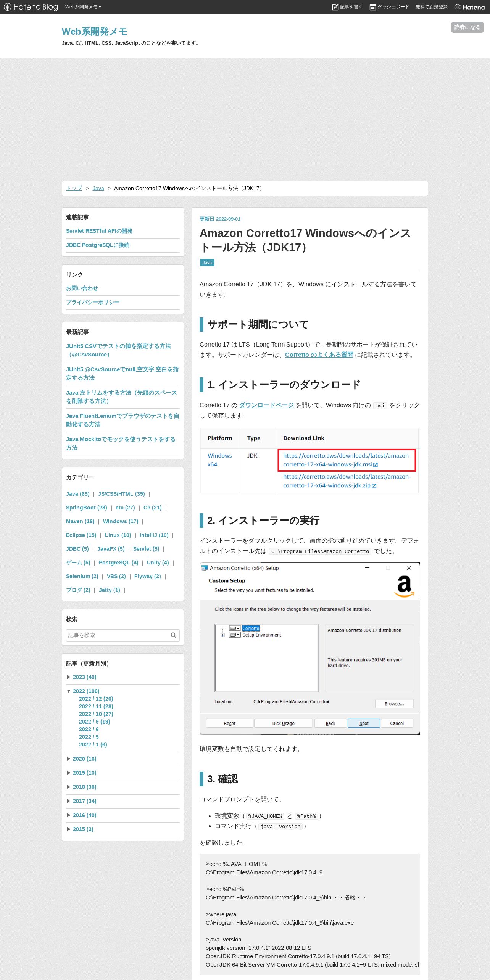Open 2022 / 1 (6) monthly archive
This screenshot has width=490, height=980.
(93, 745)
